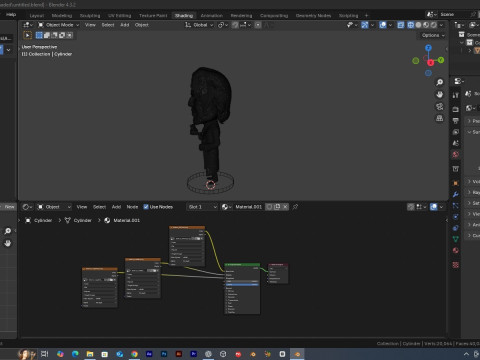Screen dimensions: 480x360
Task: Open the Output properties tab
Action: coord(456,121)
